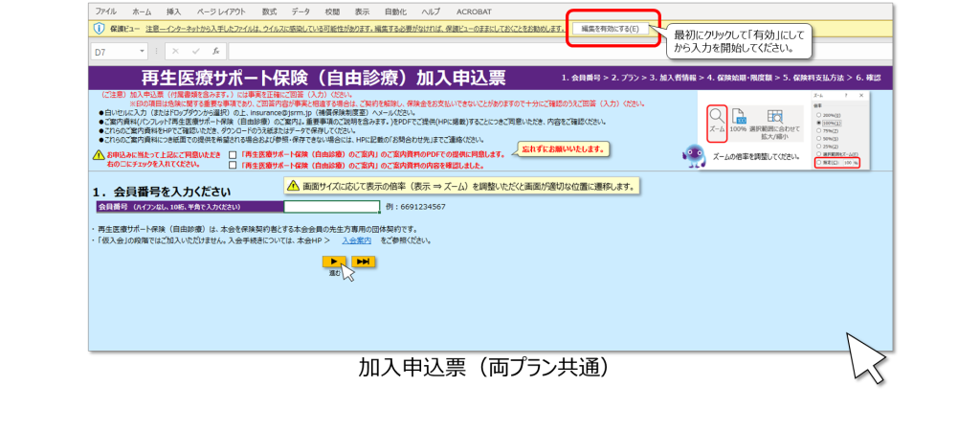Click the ズームの倍率を調整してください text

756,156
